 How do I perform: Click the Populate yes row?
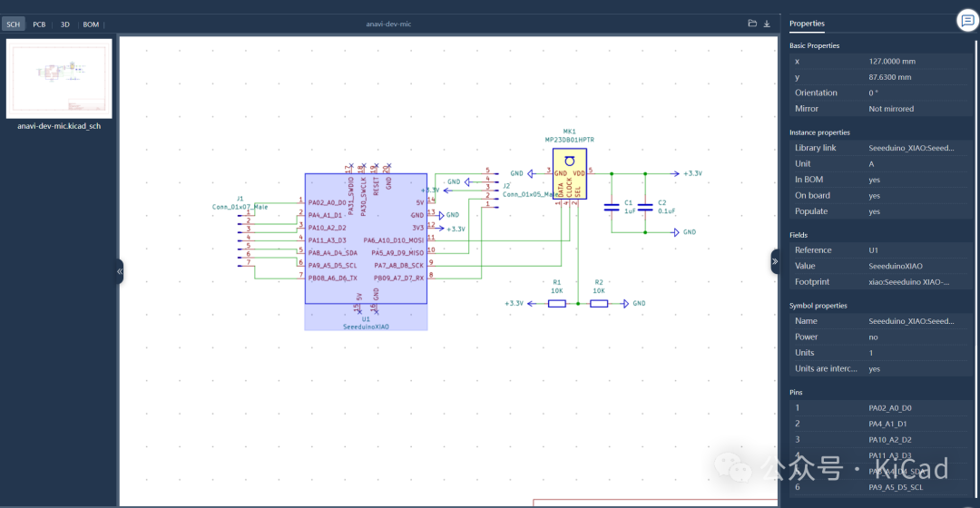tap(880, 211)
